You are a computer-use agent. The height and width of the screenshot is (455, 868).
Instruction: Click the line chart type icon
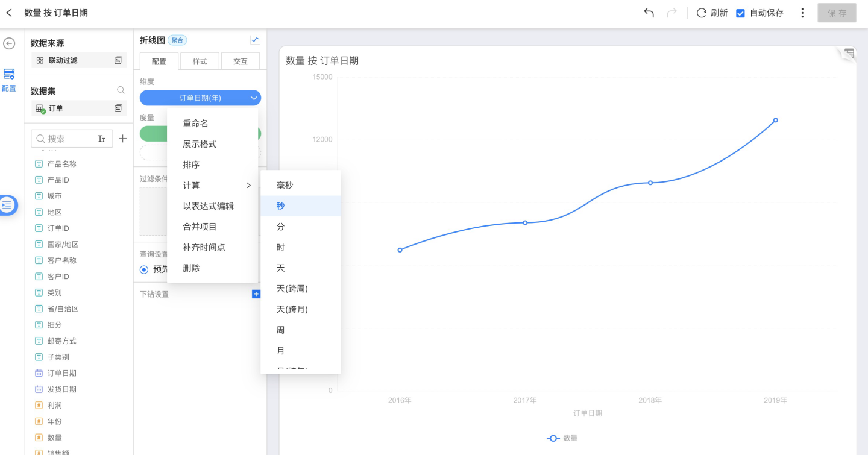pyautogui.click(x=255, y=40)
